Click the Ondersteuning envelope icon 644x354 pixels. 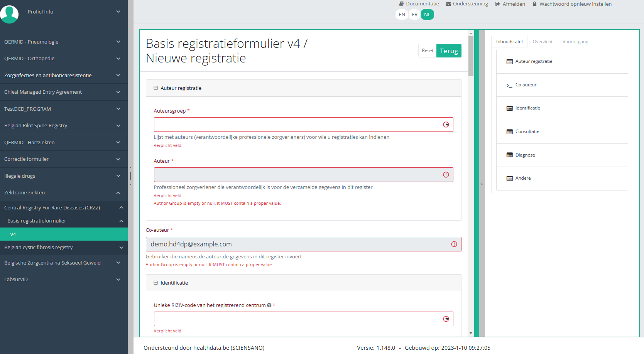tap(448, 4)
